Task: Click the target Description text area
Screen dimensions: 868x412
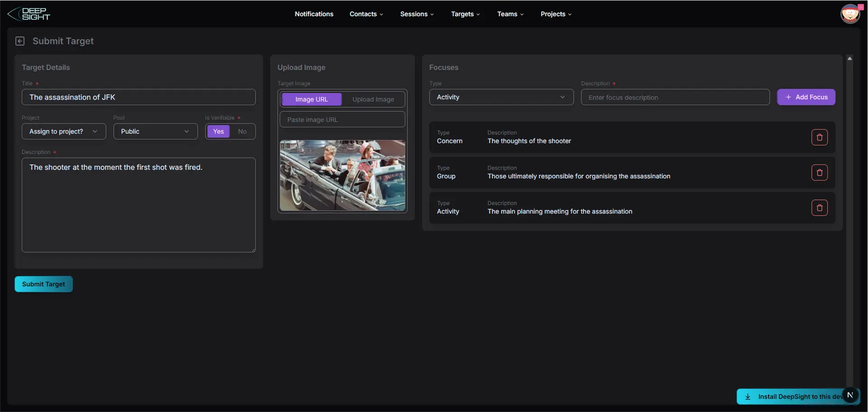Action: [x=139, y=205]
